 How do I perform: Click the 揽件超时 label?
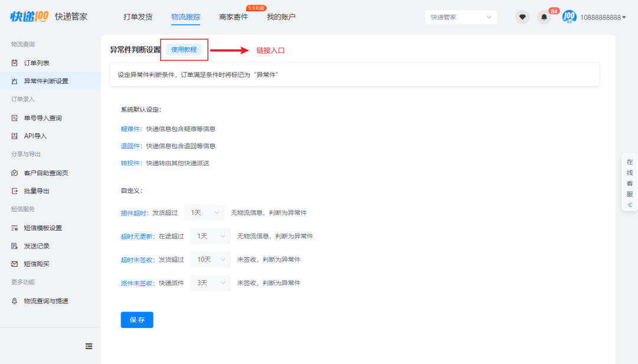135,213
